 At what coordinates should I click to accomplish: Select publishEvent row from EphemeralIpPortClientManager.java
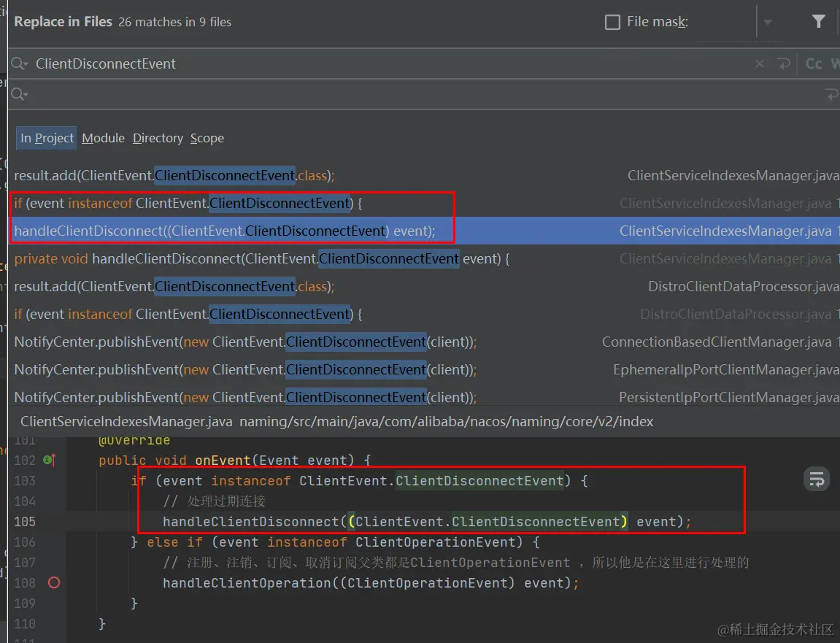click(424, 370)
